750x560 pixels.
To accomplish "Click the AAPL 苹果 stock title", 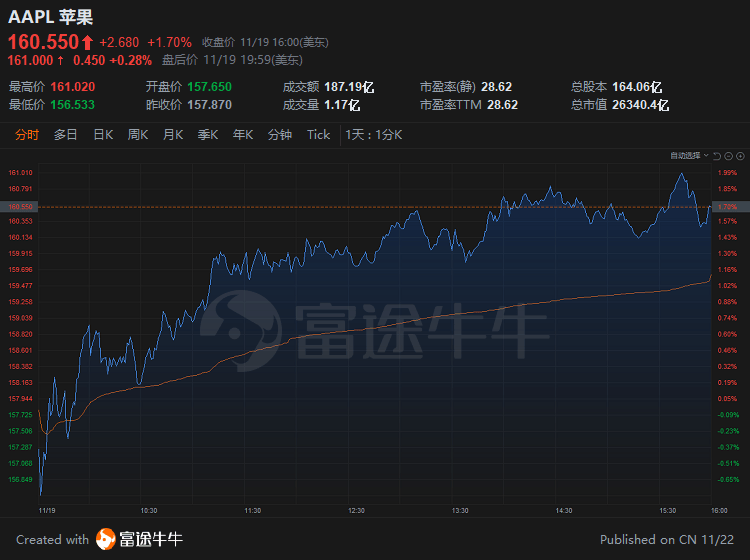I will click(x=50, y=17).
